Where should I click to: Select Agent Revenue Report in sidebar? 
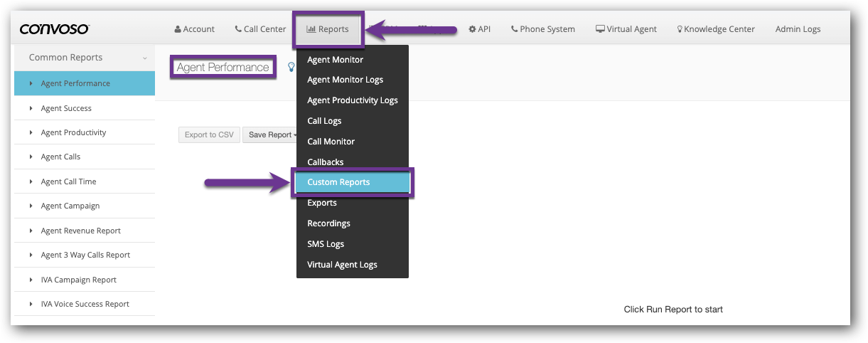80,231
